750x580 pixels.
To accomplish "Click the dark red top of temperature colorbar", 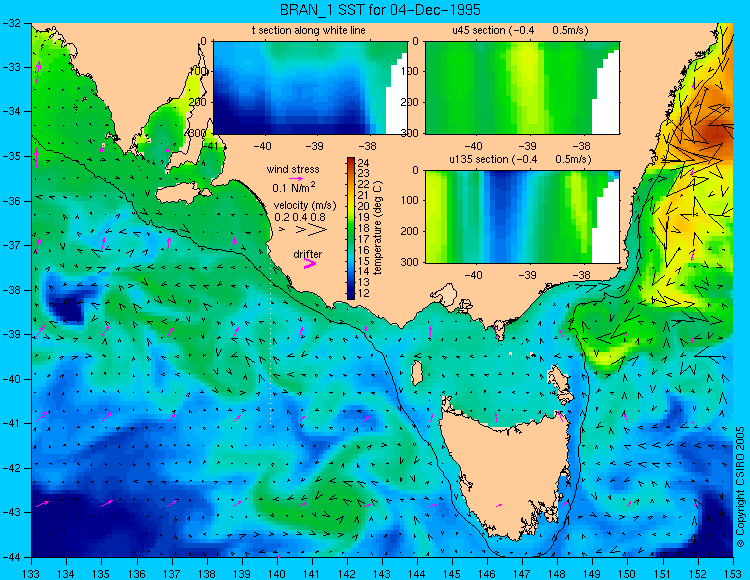I will 351,163.
